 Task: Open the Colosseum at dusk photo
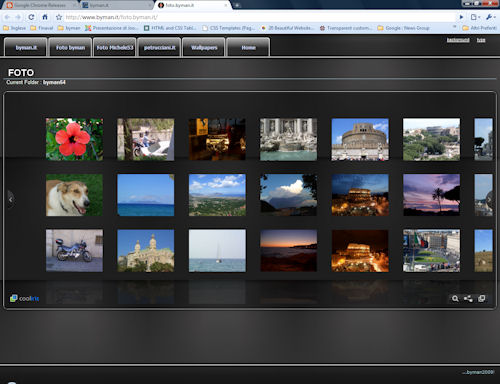[360, 195]
